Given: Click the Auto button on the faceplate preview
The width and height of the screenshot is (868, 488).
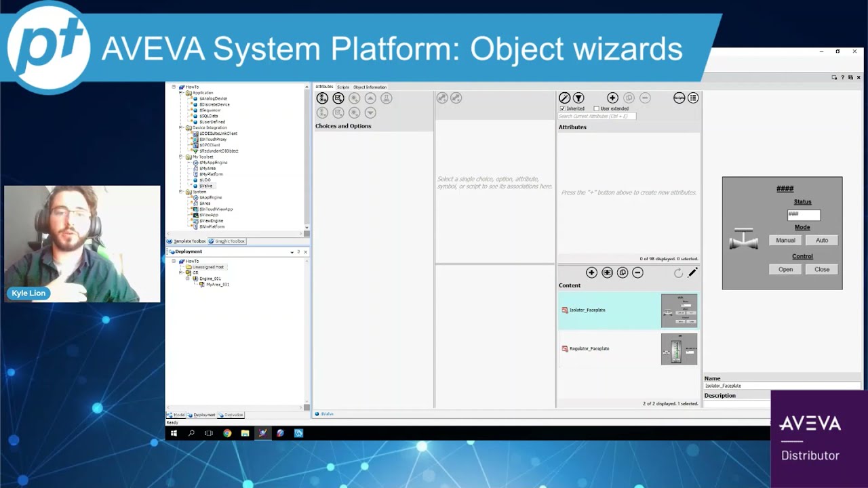Looking at the screenshot, I should click(822, 240).
